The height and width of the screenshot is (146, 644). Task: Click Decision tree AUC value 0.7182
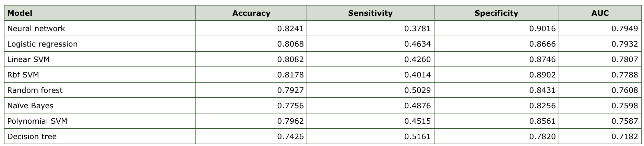[625, 136]
